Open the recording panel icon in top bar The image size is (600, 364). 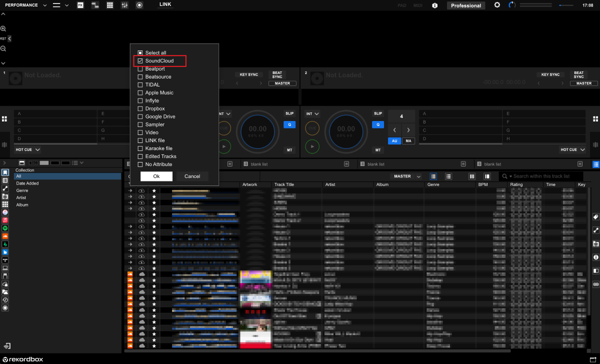(x=139, y=5)
